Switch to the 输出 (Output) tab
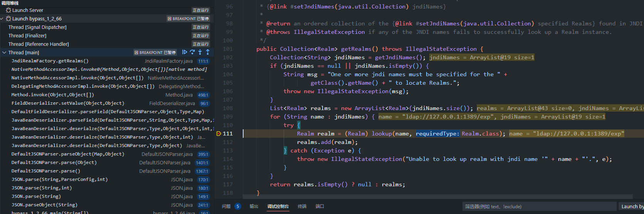Image resolution: width=644 pixels, height=214 pixels. click(254, 207)
